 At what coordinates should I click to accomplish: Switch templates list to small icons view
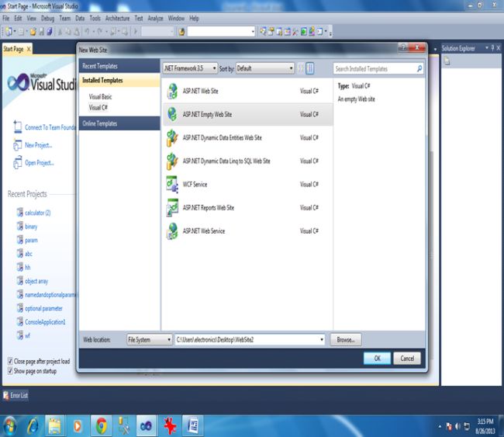click(x=301, y=68)
